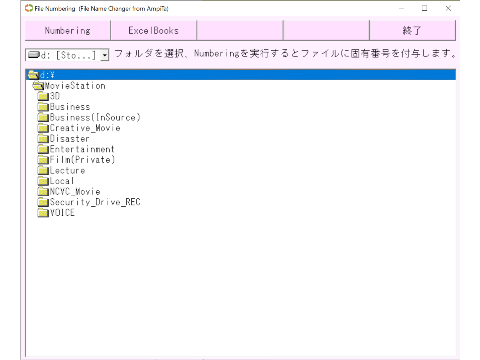This screenshot has height=360, width=480.
Task: Click the 終了 exit button
Action: point(412,30)
